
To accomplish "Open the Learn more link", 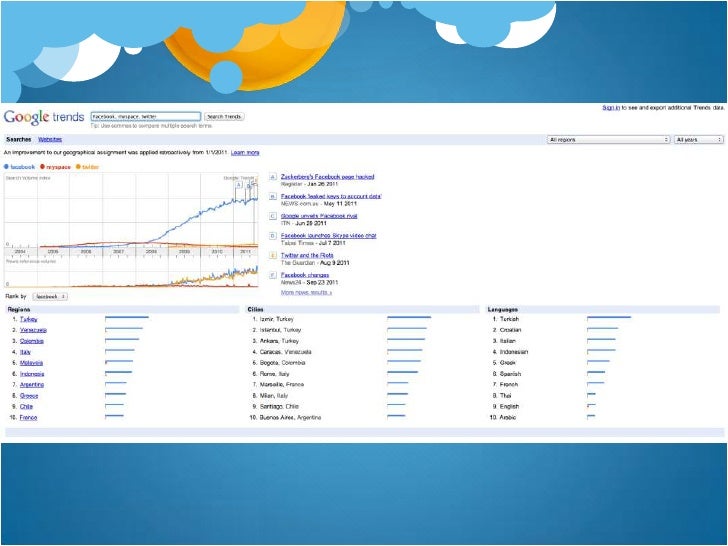I will coord(245,153).
